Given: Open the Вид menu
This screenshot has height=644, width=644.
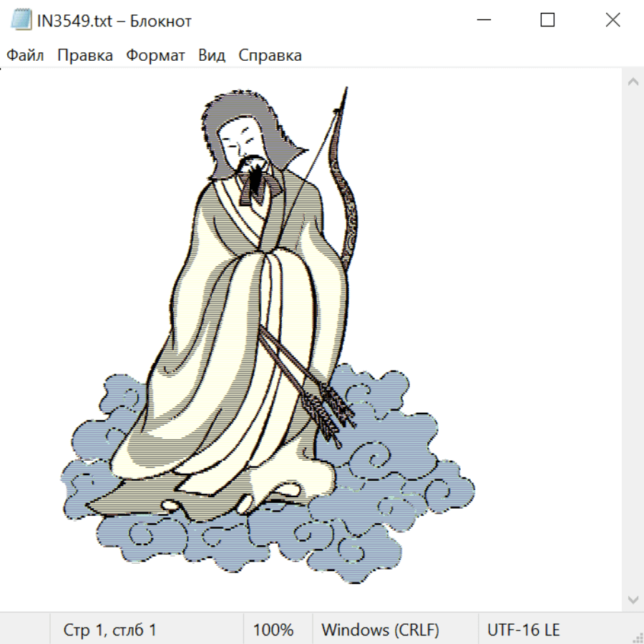Looking at the screenshot, I should pos(212,56).
